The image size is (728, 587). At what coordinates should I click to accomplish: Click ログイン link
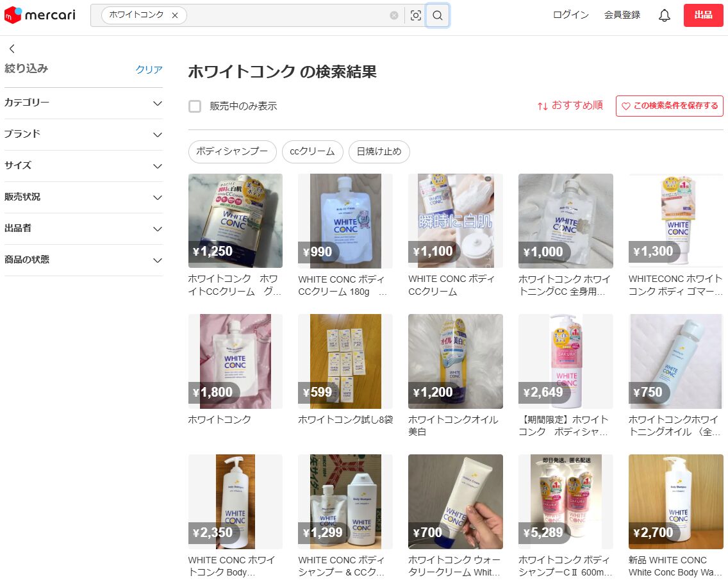coord(570,15)
